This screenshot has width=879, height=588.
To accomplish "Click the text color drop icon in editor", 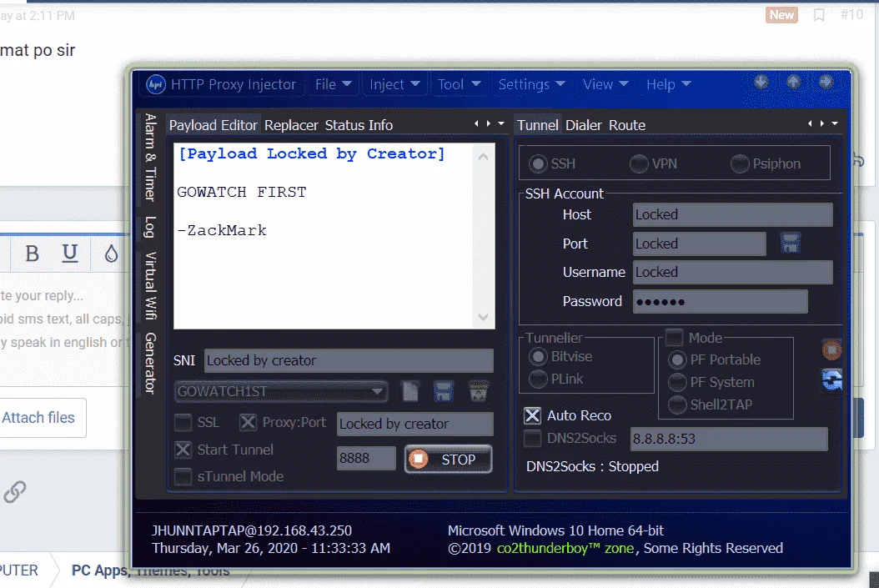I will [x=112, y=254].
